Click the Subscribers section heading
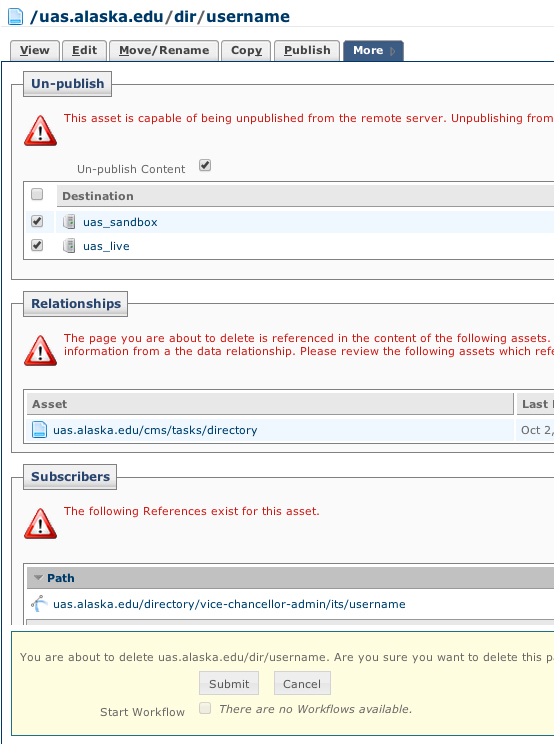 70,476
